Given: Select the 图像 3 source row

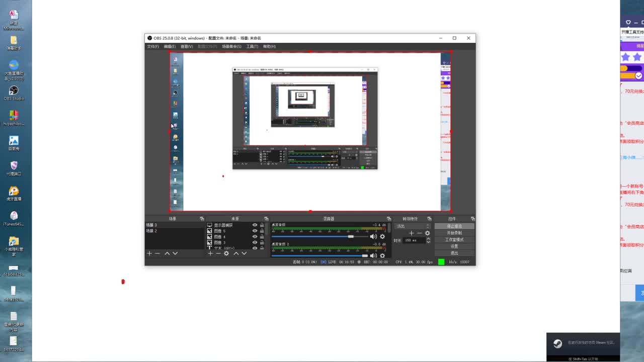Looking at the screenshot, I should (235, 243).
